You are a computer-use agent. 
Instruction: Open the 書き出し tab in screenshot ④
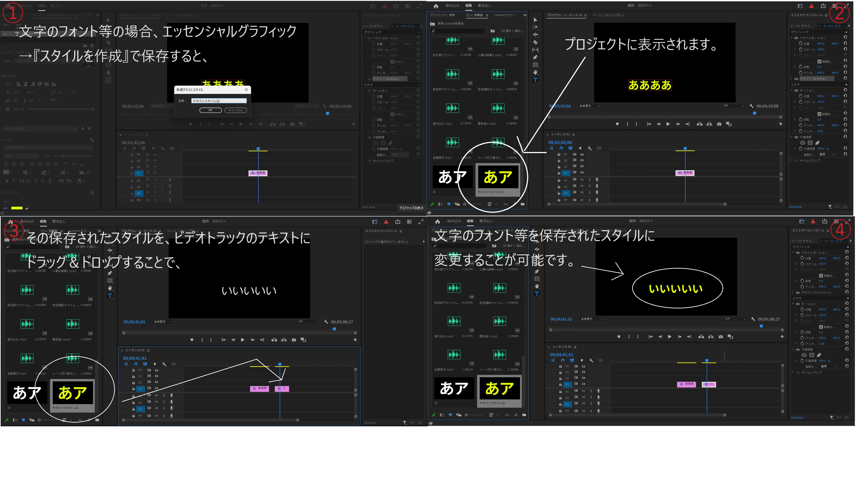(x=486, y=221)
